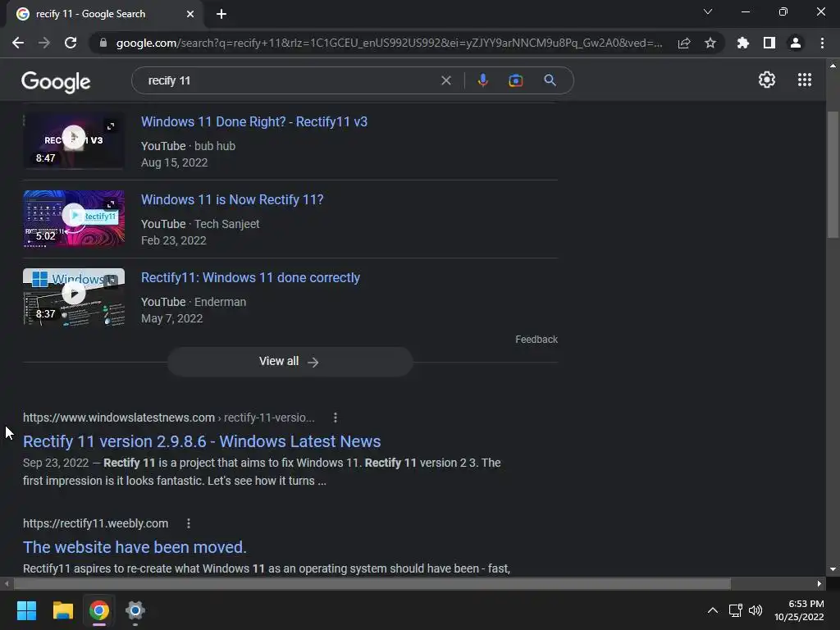Click the rectify11.weebly.com URL text

coord(95,523)
